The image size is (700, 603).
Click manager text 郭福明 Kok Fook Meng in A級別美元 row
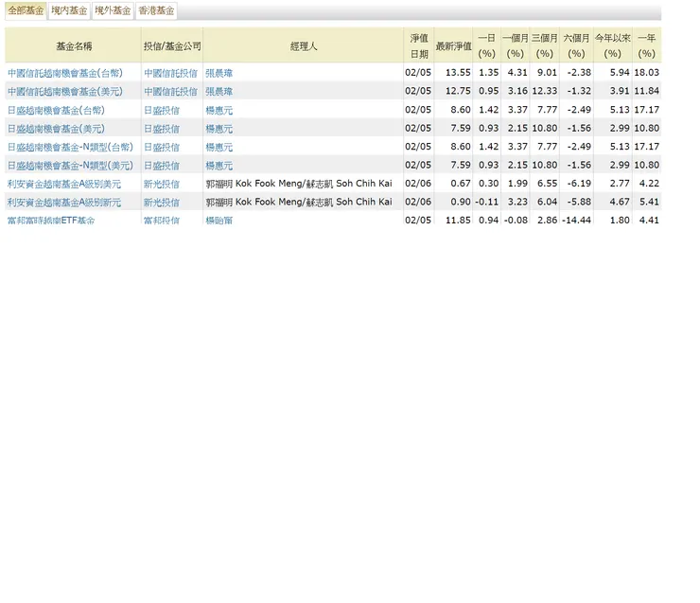pos(254,184)
